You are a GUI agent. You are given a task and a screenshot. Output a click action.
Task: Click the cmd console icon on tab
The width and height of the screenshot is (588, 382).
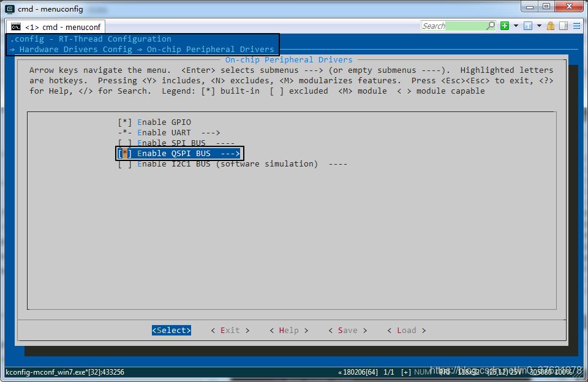tap(16, 27)
